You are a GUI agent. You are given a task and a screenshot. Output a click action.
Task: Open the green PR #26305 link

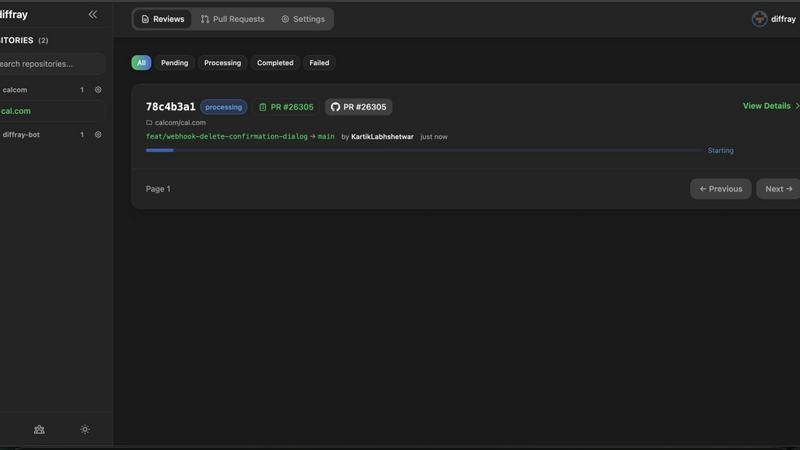(x=286, y=107)
